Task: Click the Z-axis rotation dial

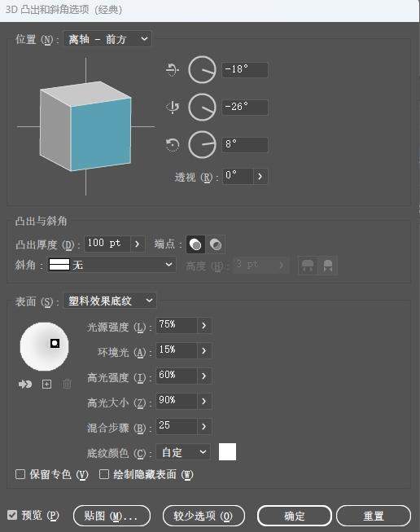Action: click(202, 145)
